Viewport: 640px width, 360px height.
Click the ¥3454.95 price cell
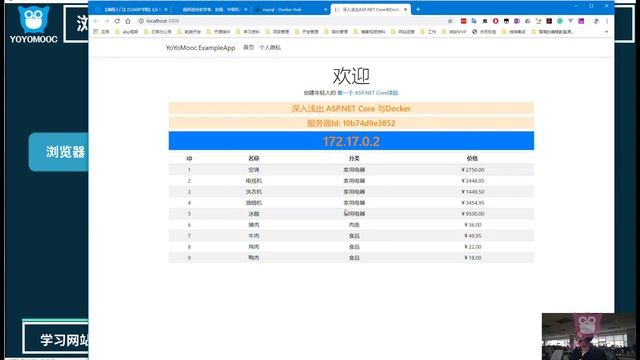point(473,203)
